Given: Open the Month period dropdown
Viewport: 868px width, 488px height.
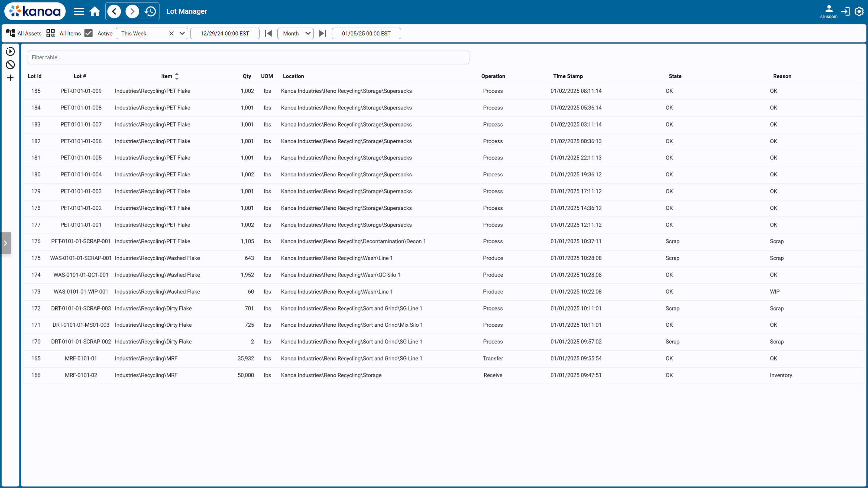Looking at the screenshot, I should (295, 33).
